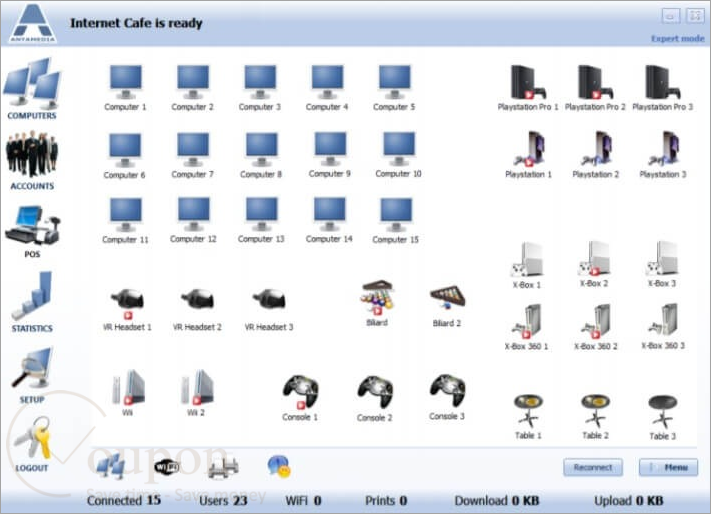Screen dimensions: 711x514
Task: Select the X-Box 360 1 icon
Action: (x=526, y=321)
